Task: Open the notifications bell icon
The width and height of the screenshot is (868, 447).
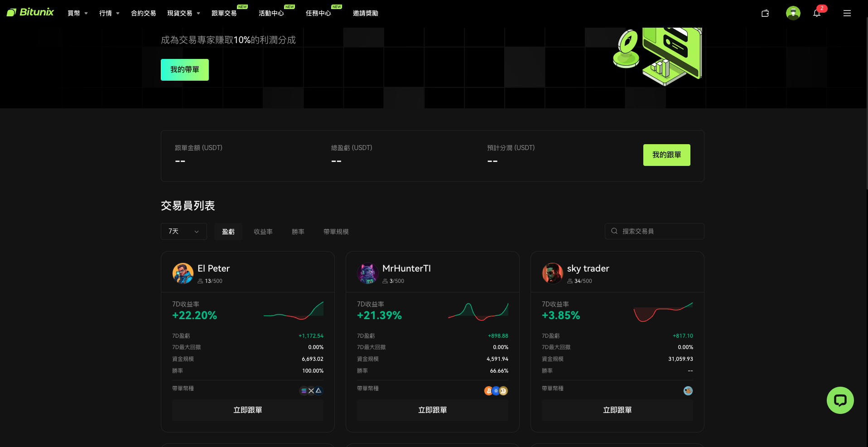Action: tap(817, 13)
